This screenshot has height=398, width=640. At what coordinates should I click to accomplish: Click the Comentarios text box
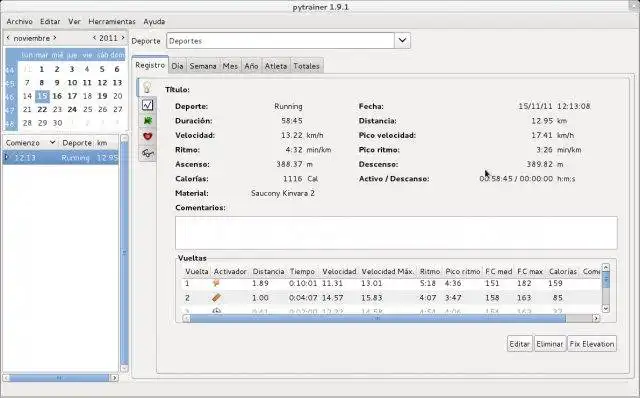coord(396,233)
